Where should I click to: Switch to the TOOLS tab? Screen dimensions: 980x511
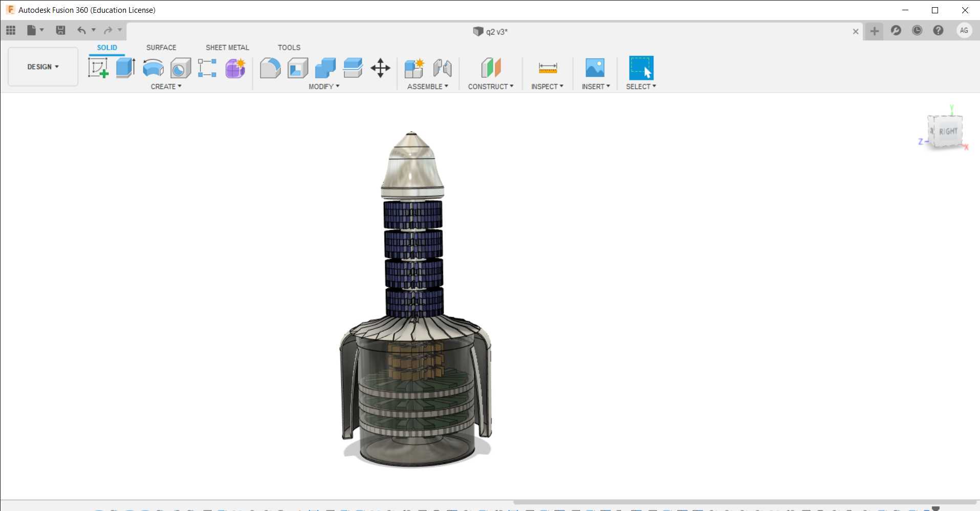[x=289, y=48]
